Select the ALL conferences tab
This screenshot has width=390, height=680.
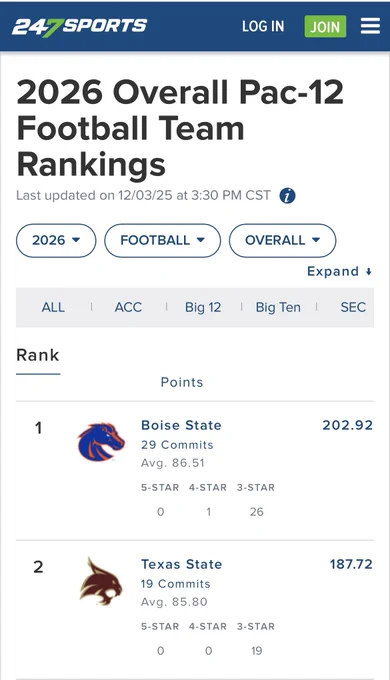click(53, 307)
